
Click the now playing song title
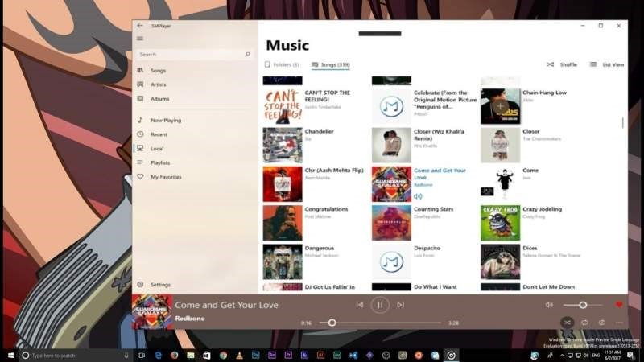(227, 305)
